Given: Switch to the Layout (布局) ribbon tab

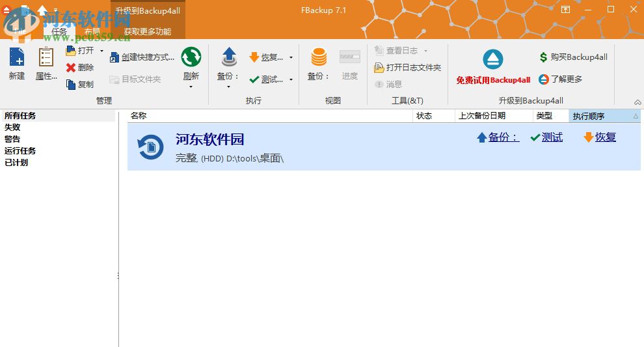Looking at the screenshot, I should [92, 31].
